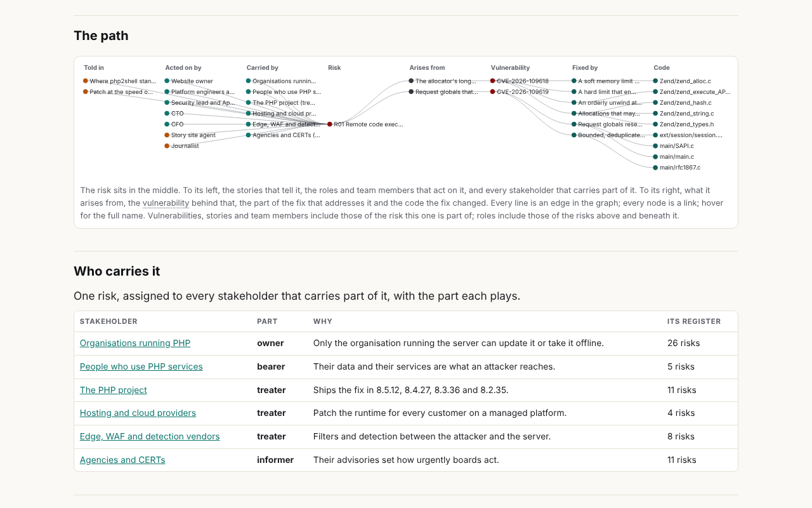Select 'Bounded, deduplicate...' fix node
The image size is (812, 508).
[608, 135]
